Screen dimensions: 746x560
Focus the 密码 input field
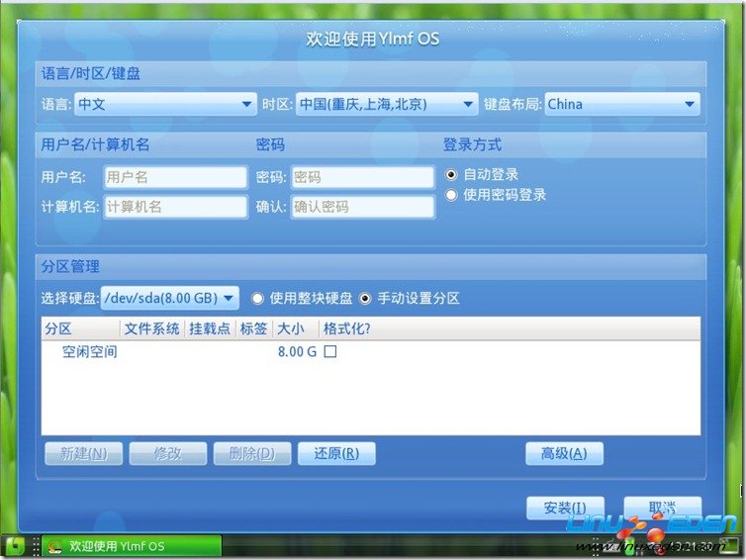[x=362, y=177]
